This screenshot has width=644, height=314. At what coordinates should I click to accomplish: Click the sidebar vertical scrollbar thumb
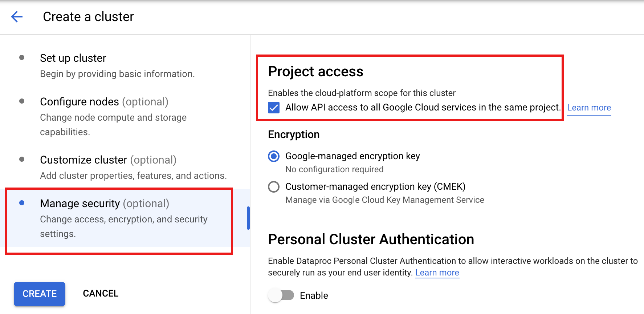point(248,218)
